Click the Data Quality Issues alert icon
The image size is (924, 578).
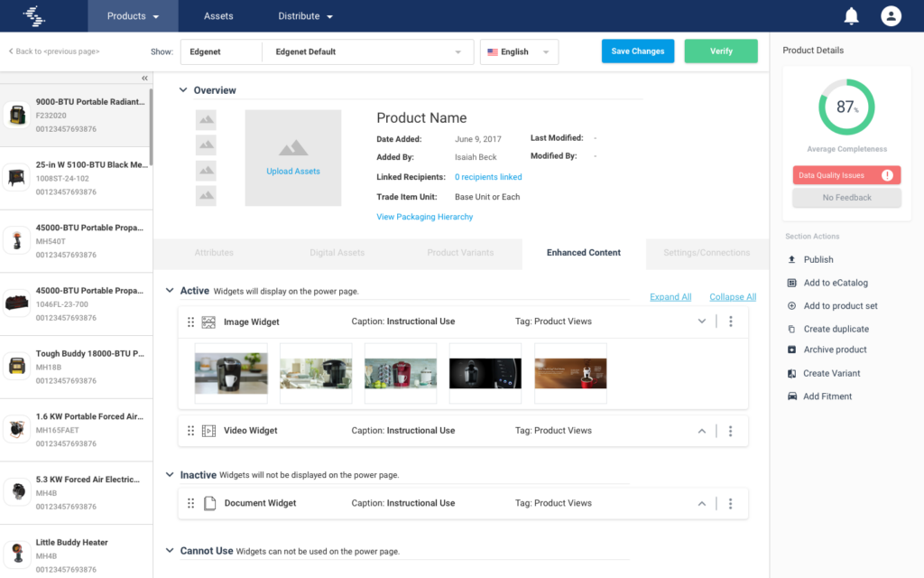887,175
